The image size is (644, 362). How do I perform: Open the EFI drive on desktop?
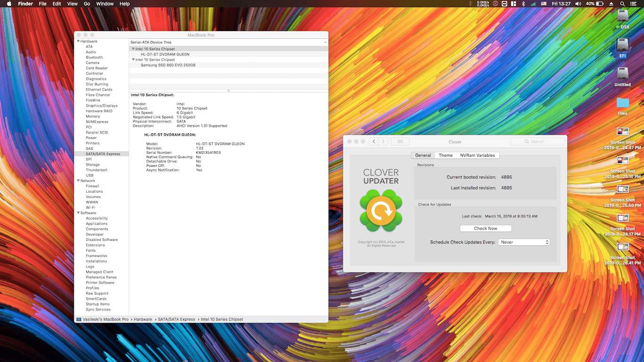point(622,46)
